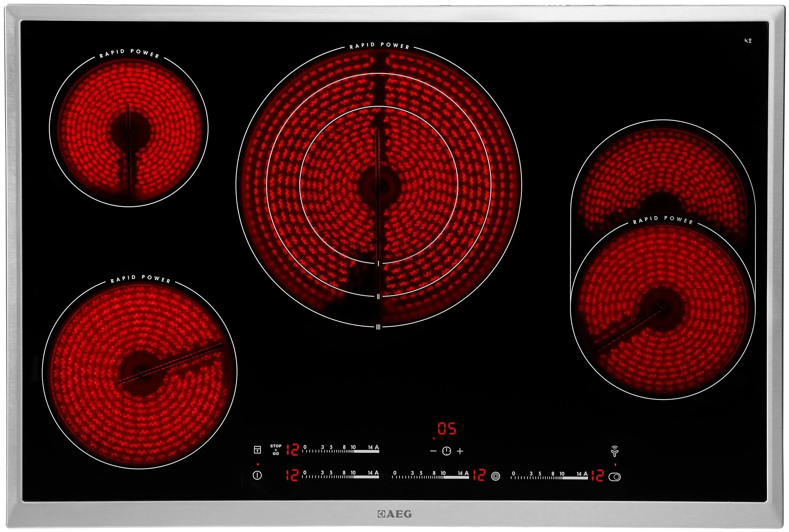Toggle the triple ring zone icon

click(x=496, y=476)
